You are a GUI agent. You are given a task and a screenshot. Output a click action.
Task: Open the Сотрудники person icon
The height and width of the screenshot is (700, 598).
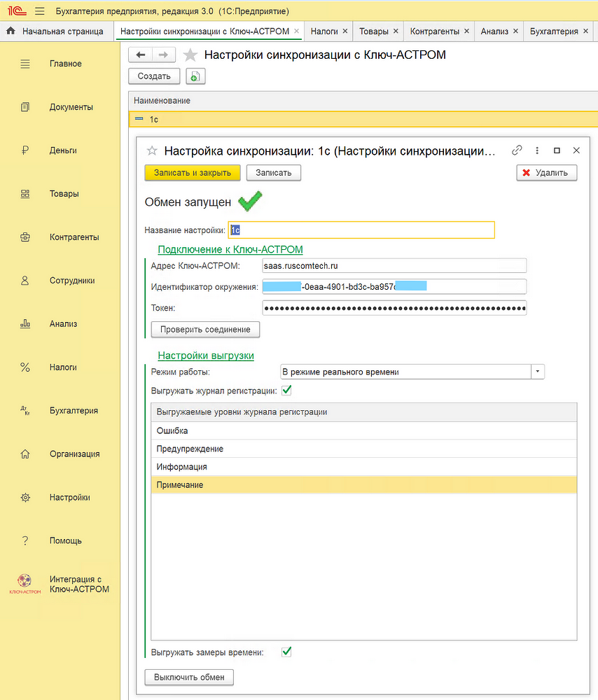25,281
